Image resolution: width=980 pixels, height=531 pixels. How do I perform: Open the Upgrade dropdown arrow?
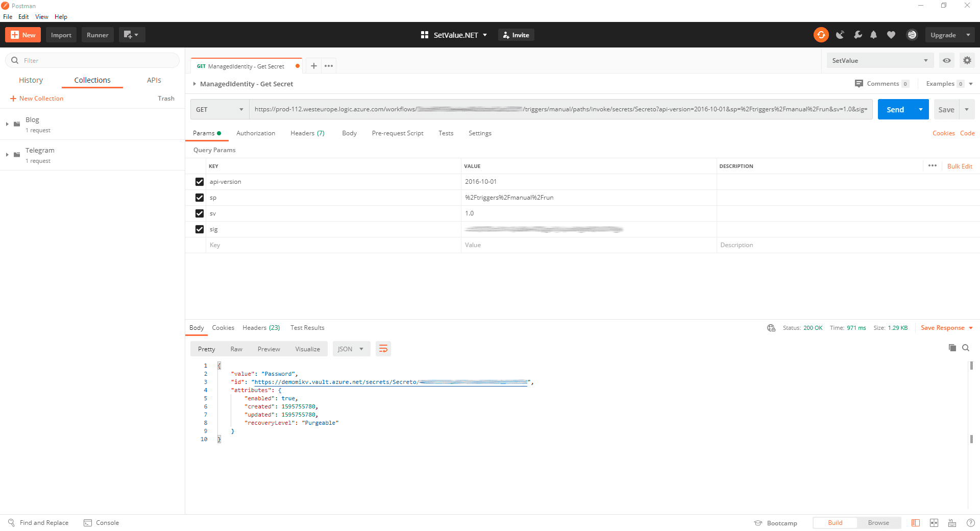pyautogui.click(x=968, y=35)
